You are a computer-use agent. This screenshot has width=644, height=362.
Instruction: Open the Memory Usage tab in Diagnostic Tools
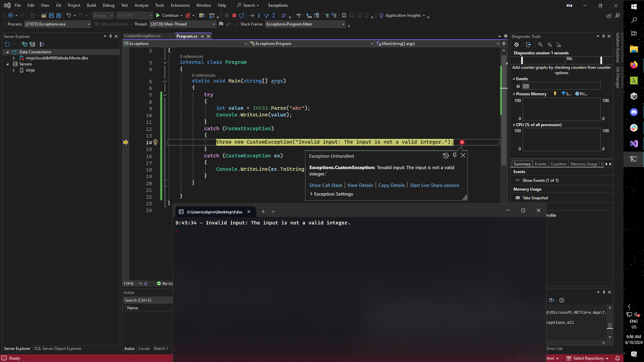[584, 164]
